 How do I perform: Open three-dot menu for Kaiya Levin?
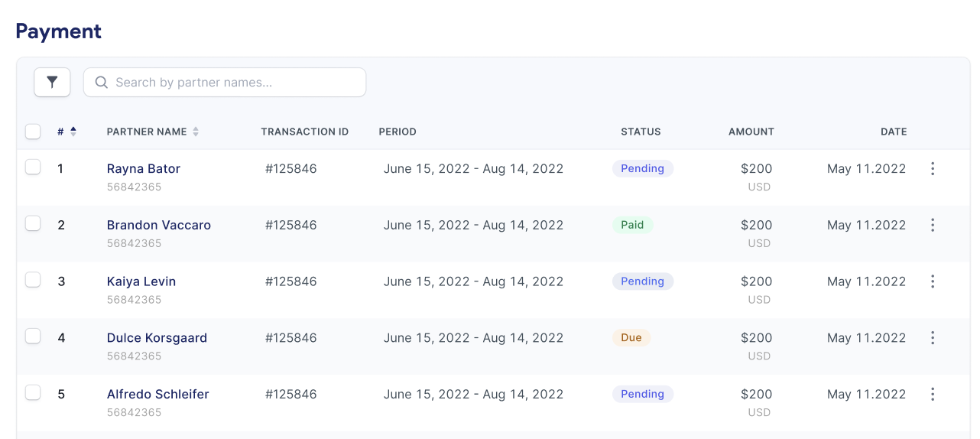(932, 281)
